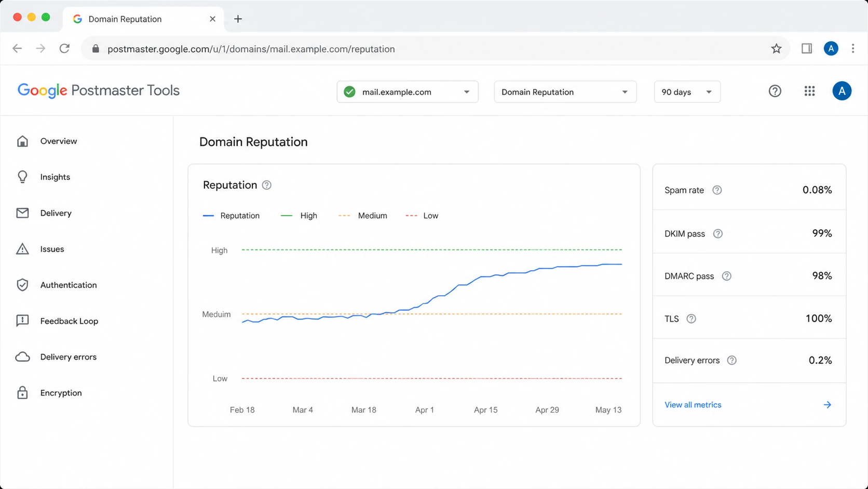868x489 pixels.
Task: Click the Delivery errors cloud icon
Action: [x=22, y=357]
